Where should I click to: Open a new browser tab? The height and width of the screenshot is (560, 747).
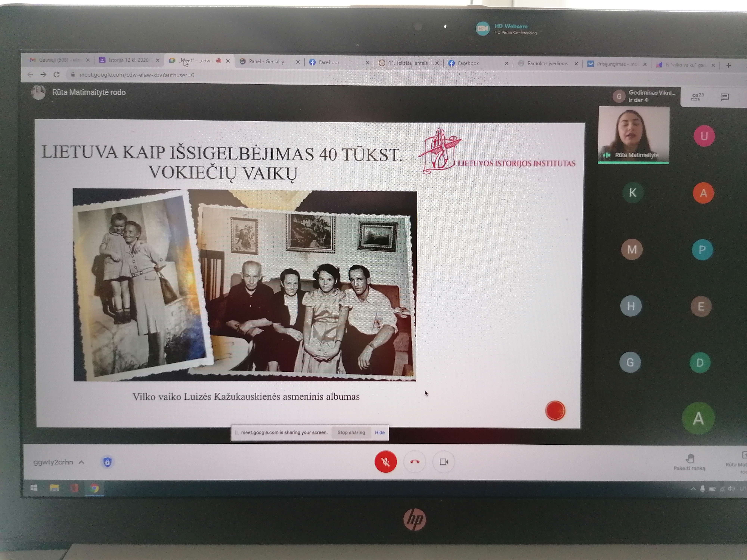pyautogui.click(x=729, y=66)
